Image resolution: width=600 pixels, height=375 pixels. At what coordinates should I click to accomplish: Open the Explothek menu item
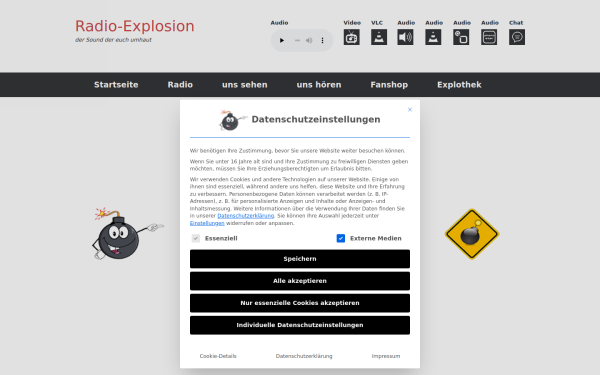click(x=459, y=85)
